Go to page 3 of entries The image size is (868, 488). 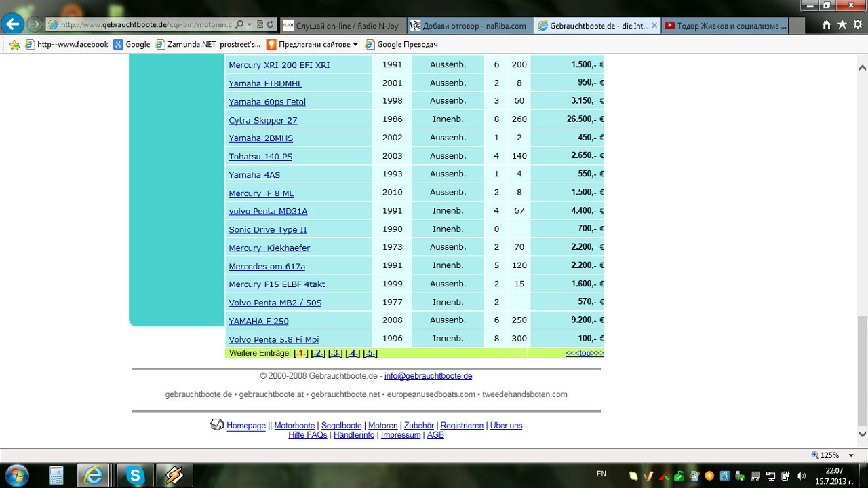(x=335, y=353)
